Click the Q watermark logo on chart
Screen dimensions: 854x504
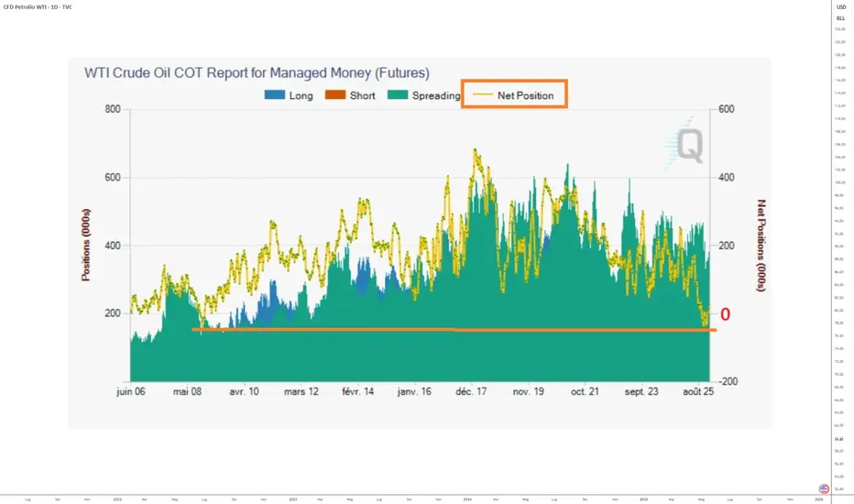688,146
